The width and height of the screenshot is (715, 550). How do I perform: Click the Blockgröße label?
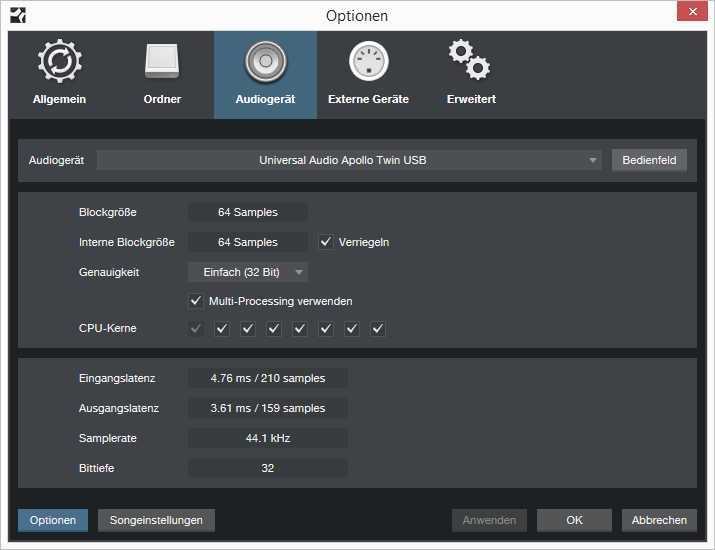coord(108,212)
